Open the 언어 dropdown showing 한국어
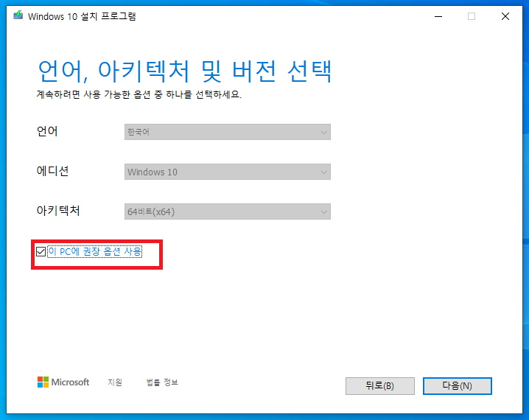529x420 pixels. (228, 132)
